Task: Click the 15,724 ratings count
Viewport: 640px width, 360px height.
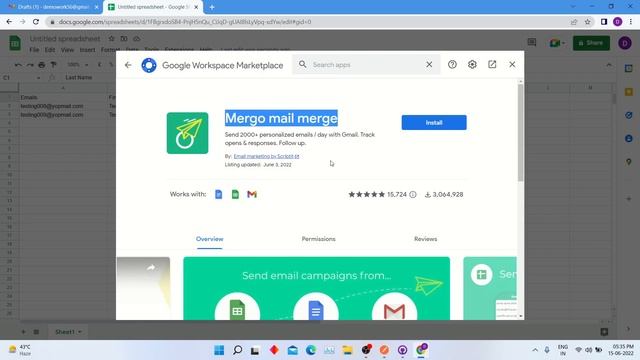Action: pos(397,195)
